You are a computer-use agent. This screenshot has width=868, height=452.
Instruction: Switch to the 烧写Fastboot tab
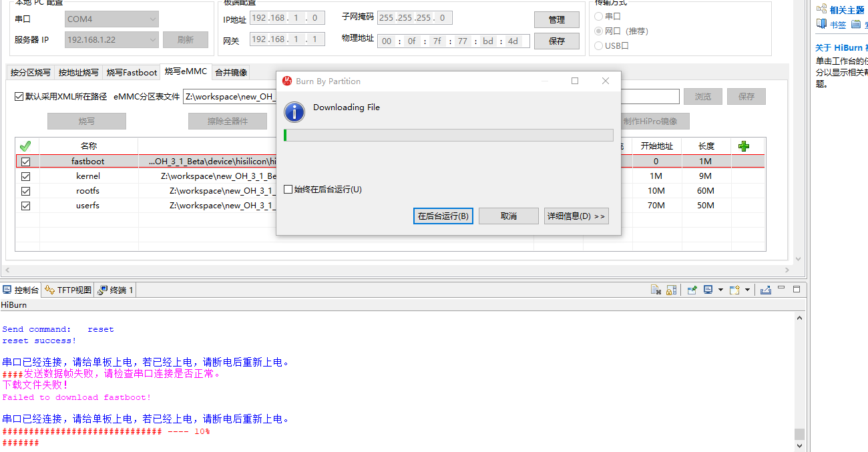(132, 72)
